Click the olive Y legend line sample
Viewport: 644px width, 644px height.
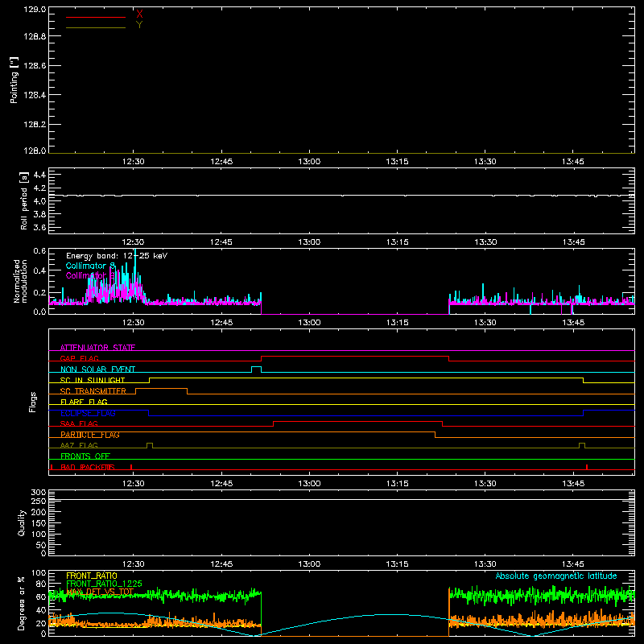tap(96, 27)
